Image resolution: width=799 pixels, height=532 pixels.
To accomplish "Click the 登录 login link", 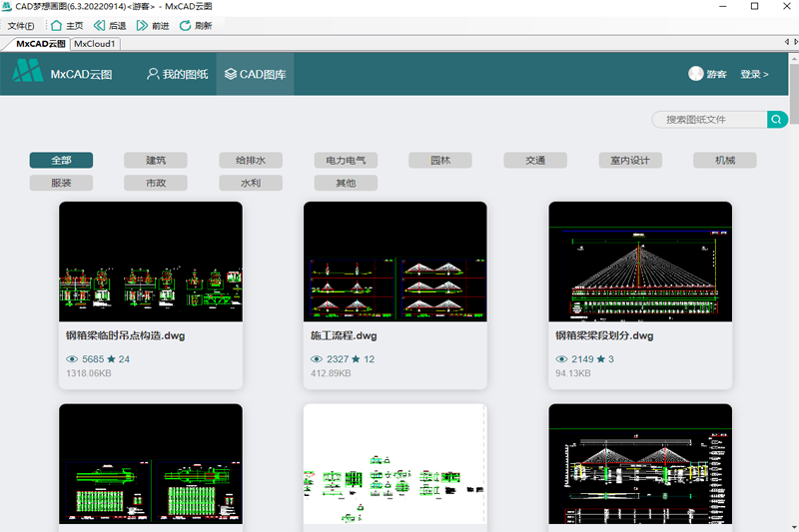I will click(754, 74).
